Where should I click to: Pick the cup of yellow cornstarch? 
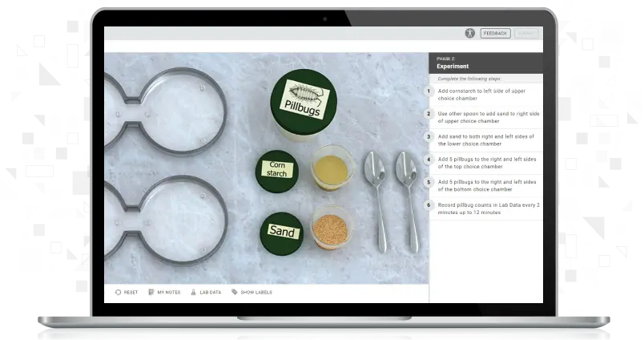click(x=332, y=168)
